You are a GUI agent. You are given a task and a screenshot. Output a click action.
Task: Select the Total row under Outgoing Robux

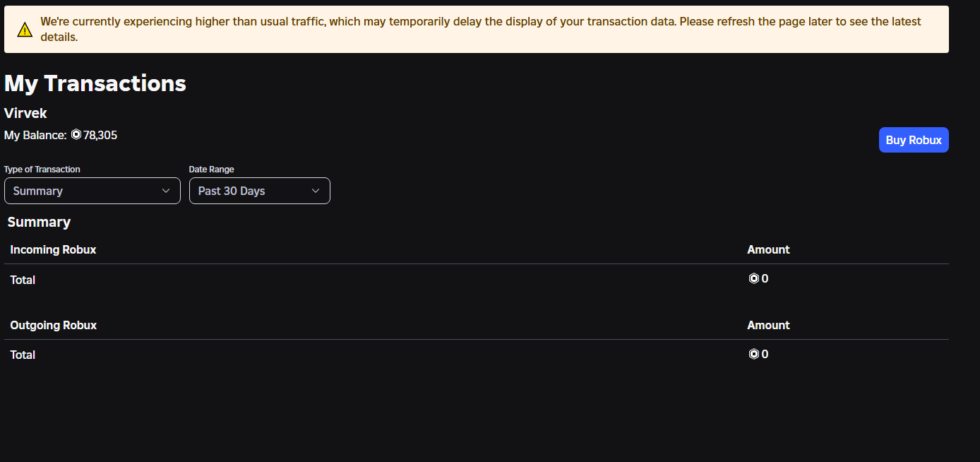pyautogui.click(x=23, y=355)
